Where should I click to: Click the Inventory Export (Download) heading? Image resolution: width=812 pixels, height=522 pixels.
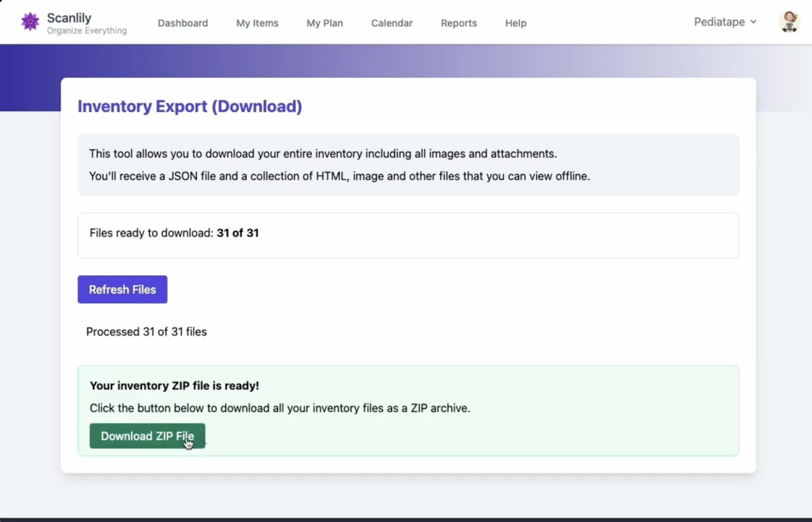pyautogui.click(x=190, y=107)
